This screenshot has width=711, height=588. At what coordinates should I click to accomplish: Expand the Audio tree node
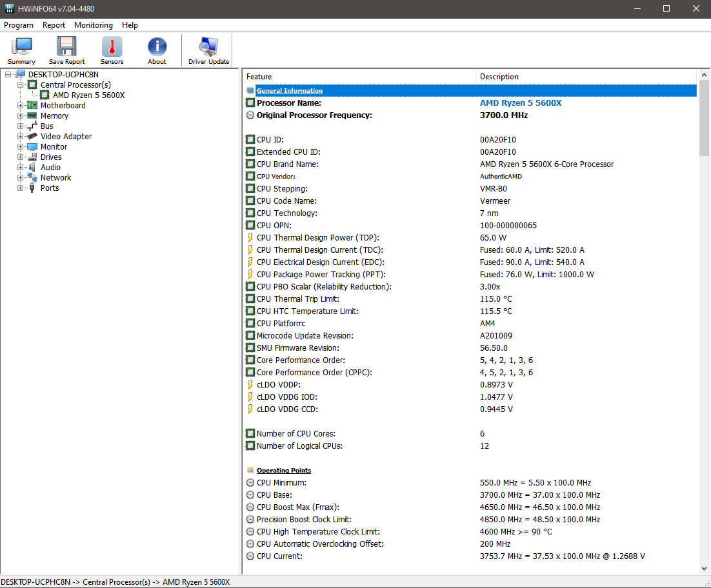coord(20,168)
